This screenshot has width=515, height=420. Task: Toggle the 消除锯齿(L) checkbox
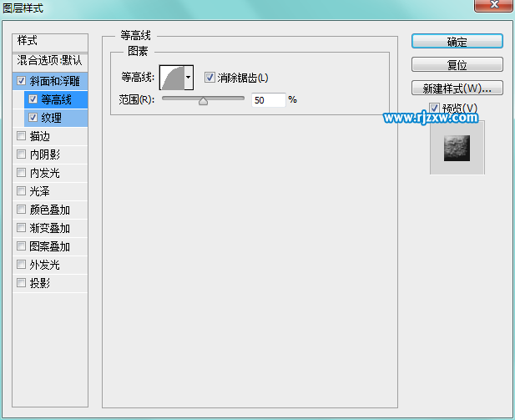pos(210,78)
